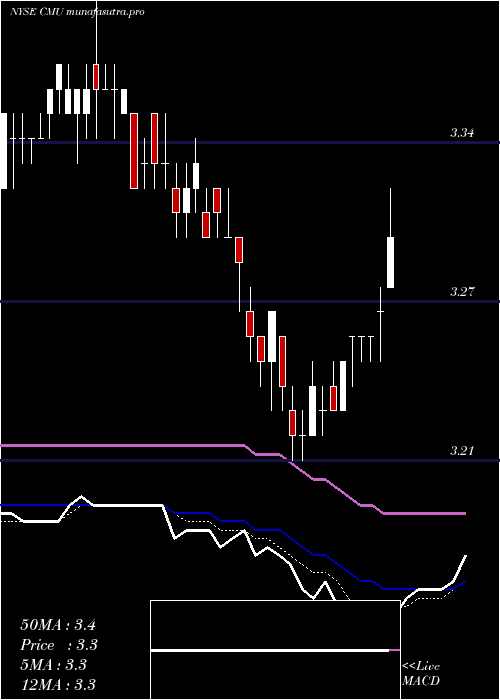Click the latest tall white candlestick near 3.27
The image size is (500, 700).
pos(391,262)
